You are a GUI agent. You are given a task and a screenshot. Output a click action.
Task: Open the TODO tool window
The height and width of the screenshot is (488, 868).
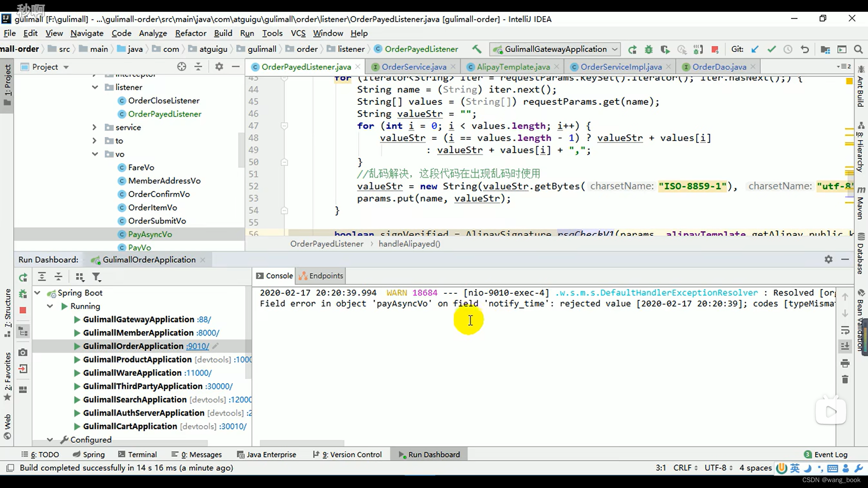click(x=40, y=455)
